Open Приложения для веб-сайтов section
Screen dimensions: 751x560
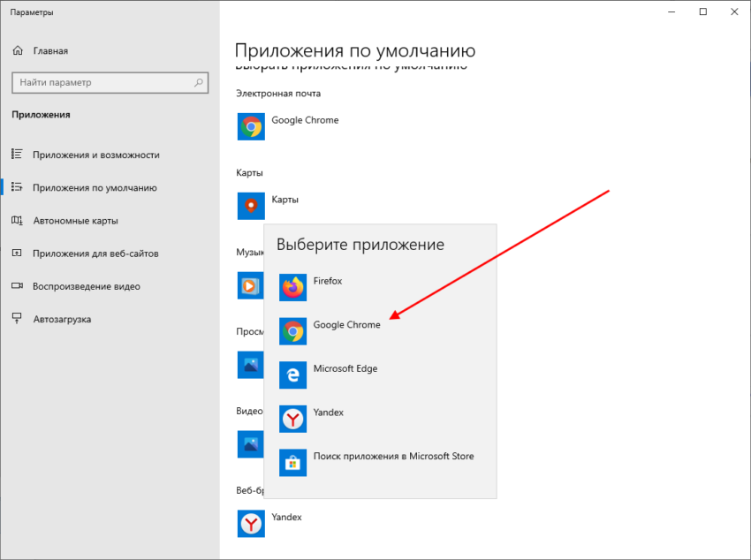[x=95, y=254]
